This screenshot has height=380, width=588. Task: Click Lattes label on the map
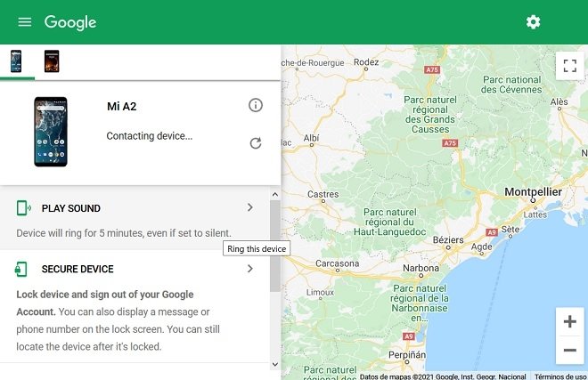(x=535, y=214)
